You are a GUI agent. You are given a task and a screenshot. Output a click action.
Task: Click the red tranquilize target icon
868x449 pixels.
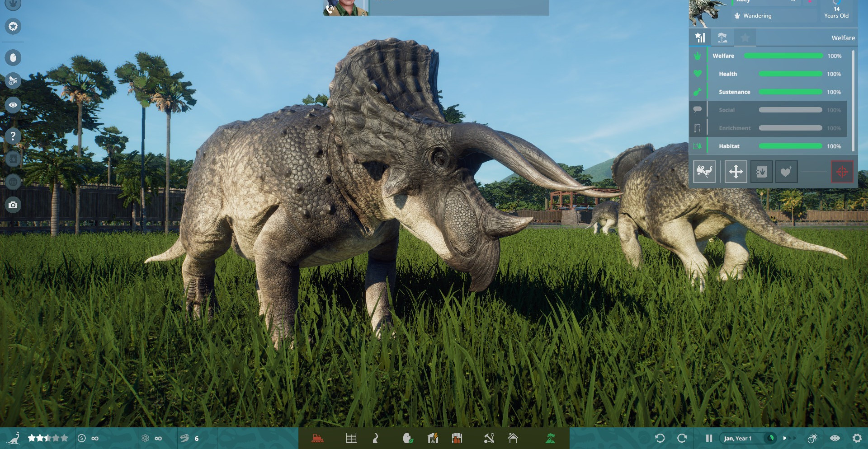[842, 172]
